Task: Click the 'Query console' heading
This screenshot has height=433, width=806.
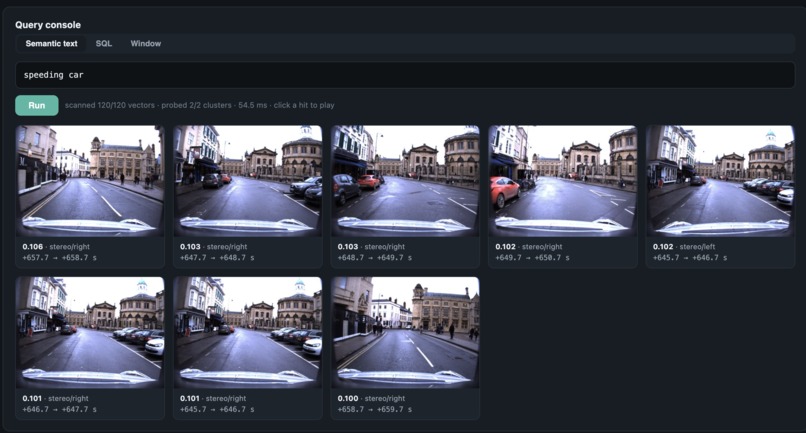Action: tap(48, 25)
